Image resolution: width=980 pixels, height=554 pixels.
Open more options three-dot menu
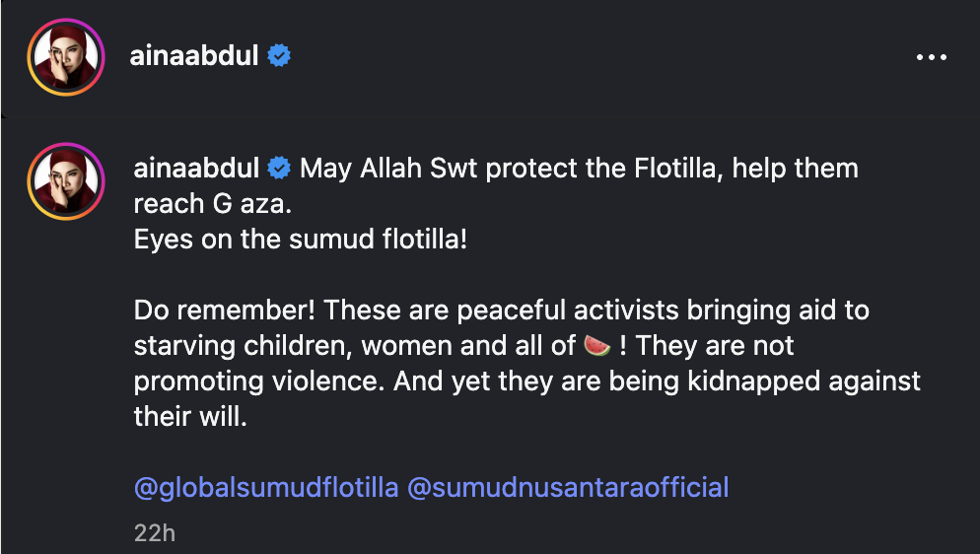coord(931,58)
